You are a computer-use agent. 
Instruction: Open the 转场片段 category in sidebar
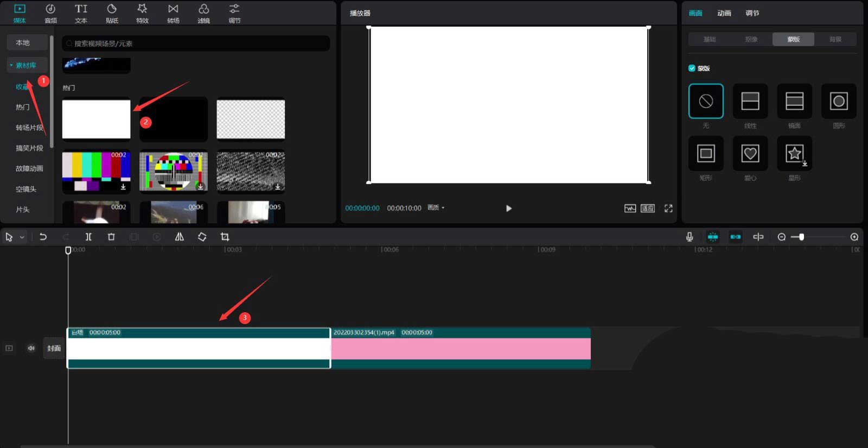[x=29, y=128]
